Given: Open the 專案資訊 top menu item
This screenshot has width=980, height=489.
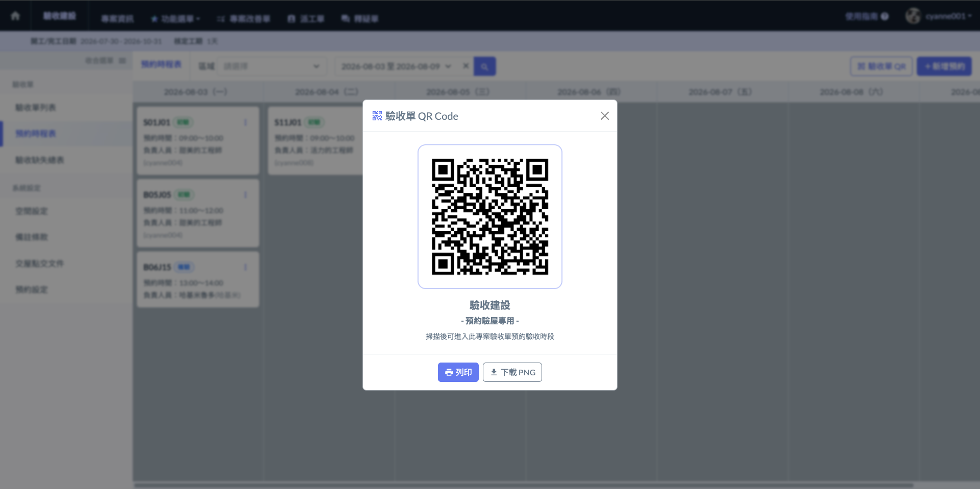Looking at the screenshot, I should click(117, 19).
